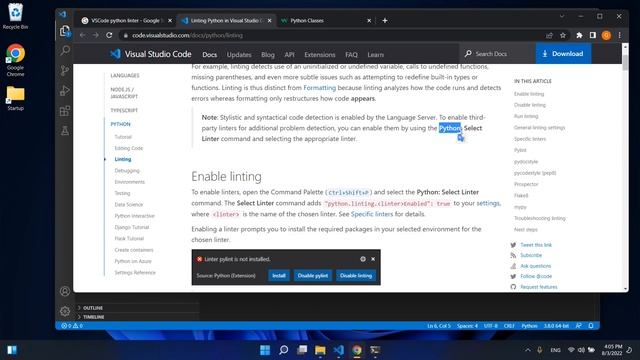Open Tweet this link
The image size is (640, 360).
[x=536, y=245]
